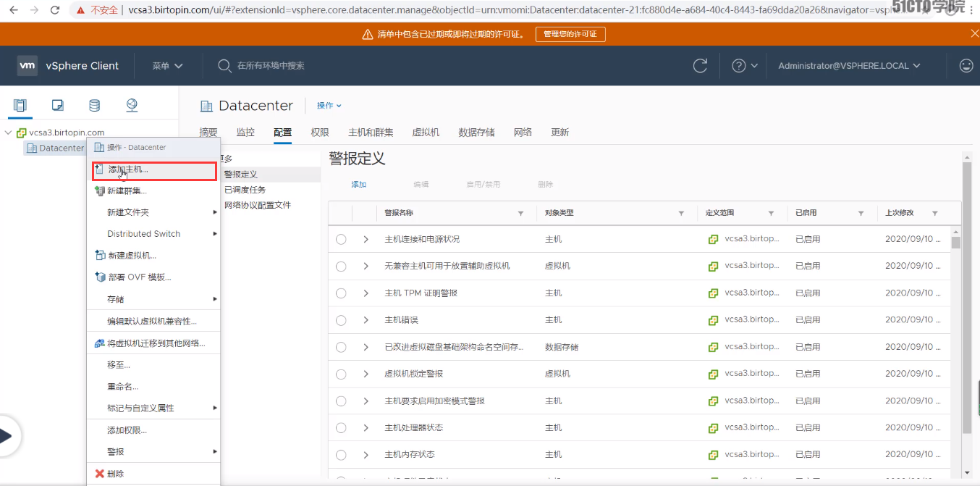Viewport: 980px width, 486px height.
Task: Click the vm logo in header
Action: click(x=28, y=66)
